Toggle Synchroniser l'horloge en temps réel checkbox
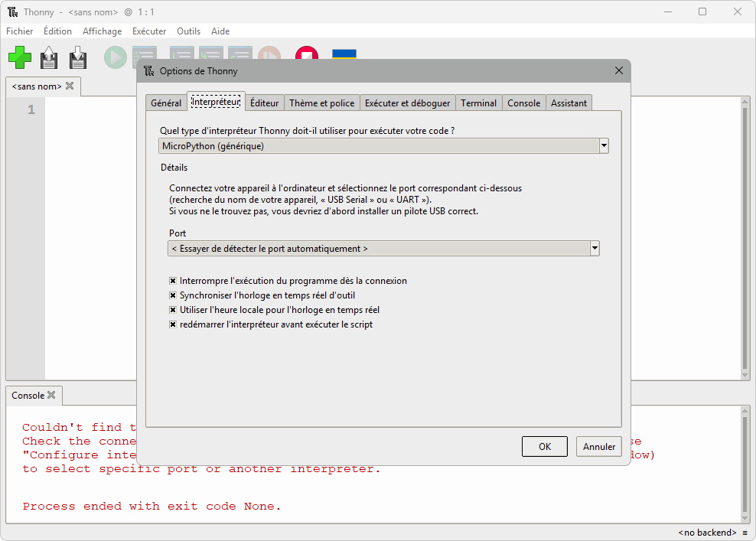The width and height of the screenshot is (756, 541). (173, 295)
